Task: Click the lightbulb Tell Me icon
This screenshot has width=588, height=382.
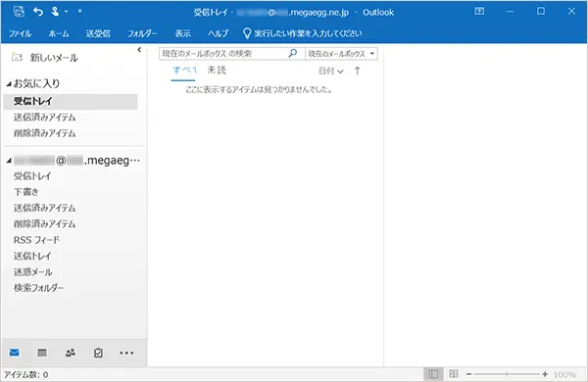Action: click(247, 33)
